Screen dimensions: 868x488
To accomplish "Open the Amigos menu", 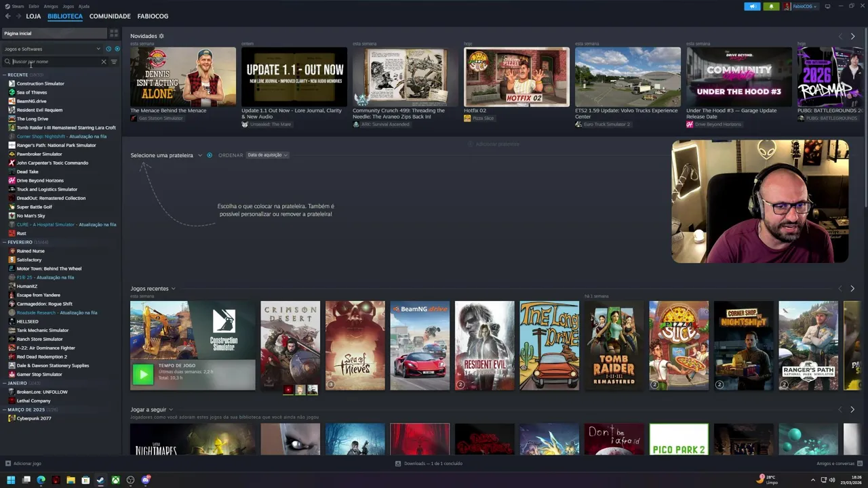I will click(x=51, y=6).
